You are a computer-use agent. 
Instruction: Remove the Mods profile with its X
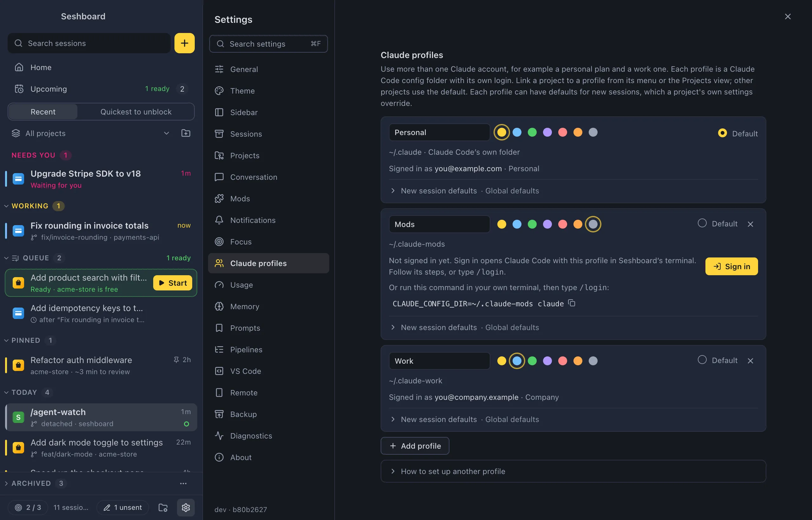[750, 224]
